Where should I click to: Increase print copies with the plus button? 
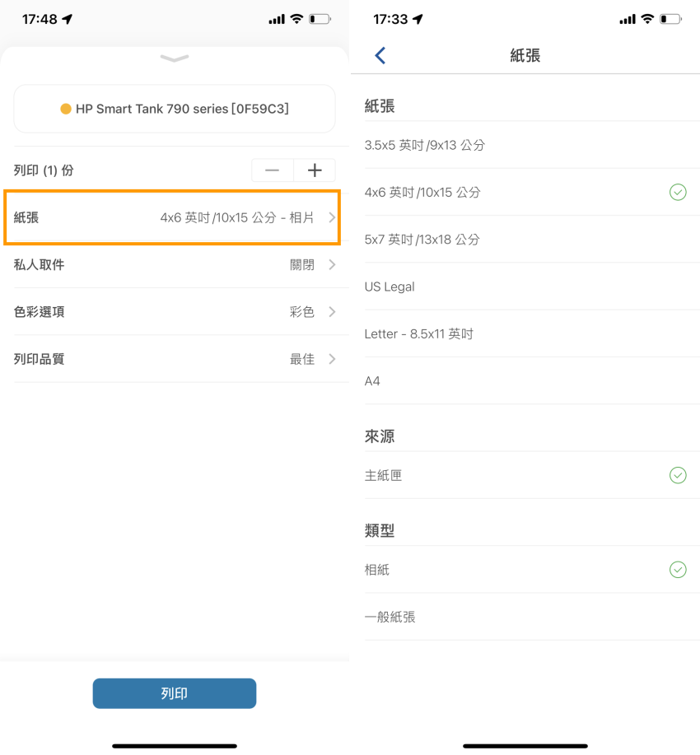[x=315, y=170]
